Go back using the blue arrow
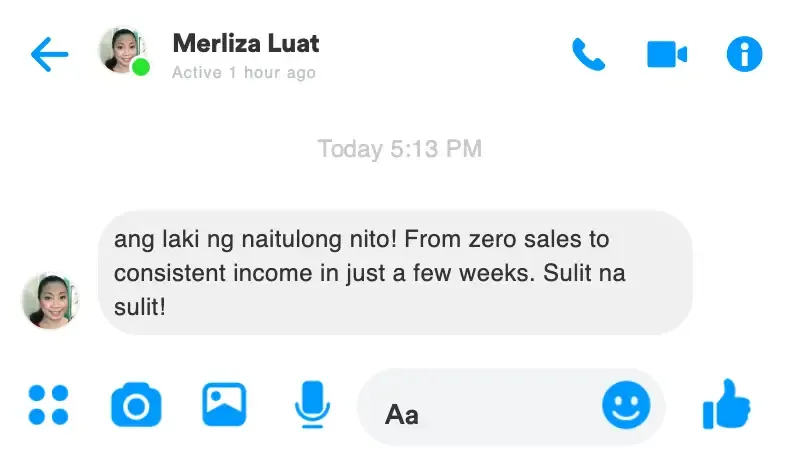794x466 pixels. click(49, 55)
